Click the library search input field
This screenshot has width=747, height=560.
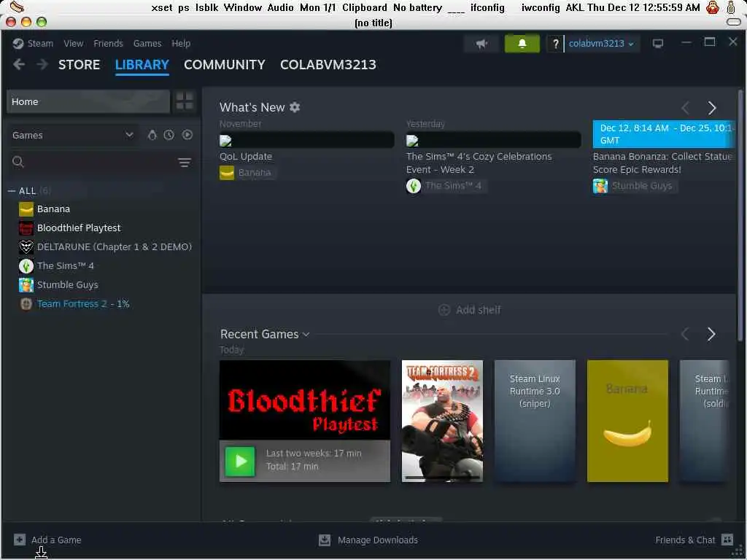(99, 162)
